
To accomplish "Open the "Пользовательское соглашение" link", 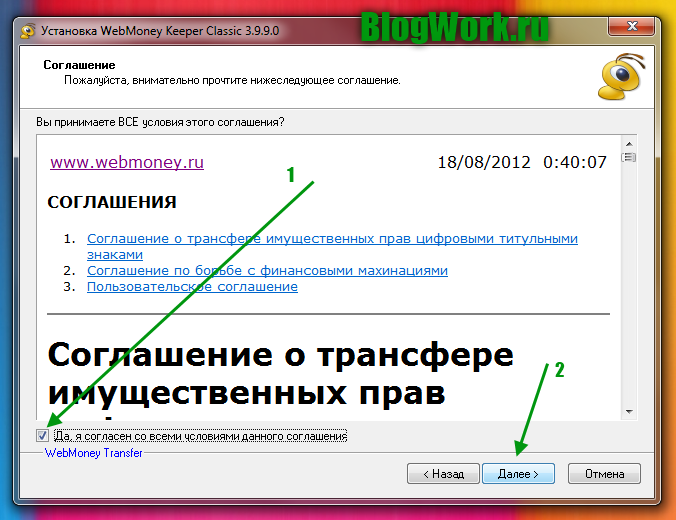I will pos(192,286).
